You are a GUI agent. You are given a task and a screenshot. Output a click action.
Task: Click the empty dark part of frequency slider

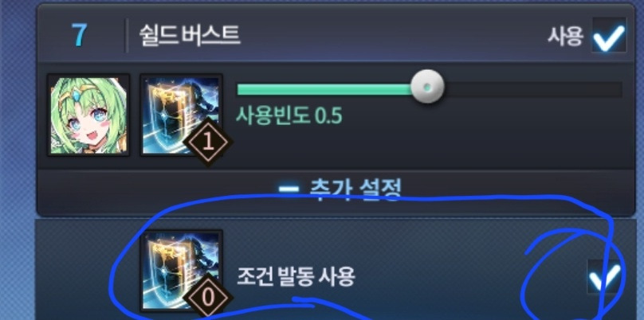pos(533,89)
